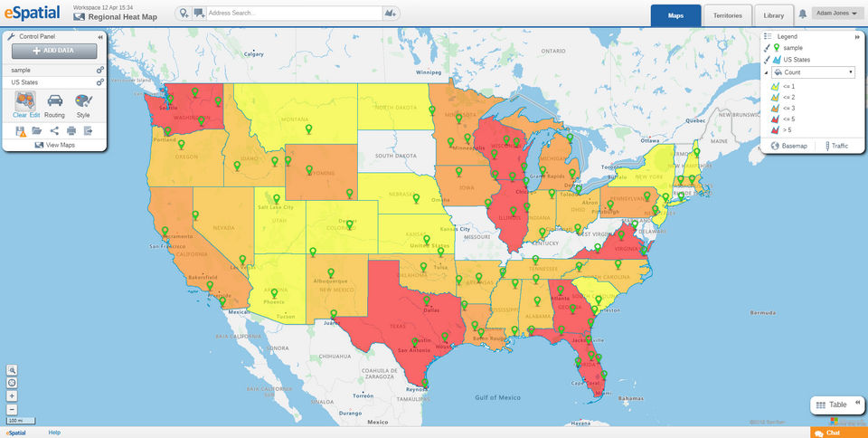Click the eSpatial logo in the header
The image size is (868, 438).
33,12
